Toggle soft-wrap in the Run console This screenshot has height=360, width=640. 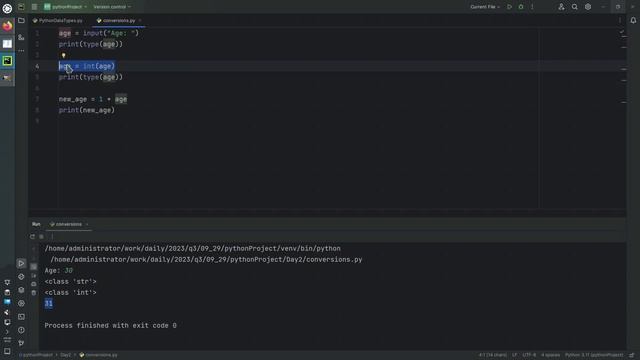pyautogui.click(x=34, y=267)
